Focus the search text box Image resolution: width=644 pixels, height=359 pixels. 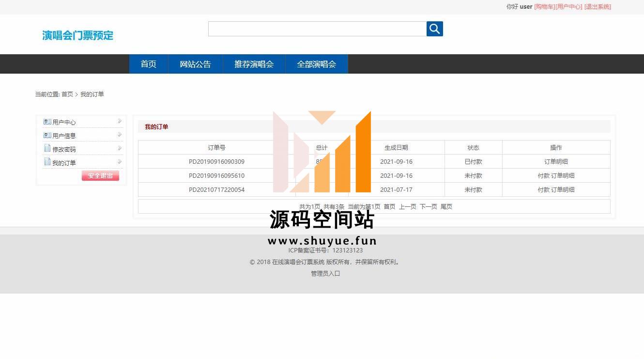point(317,29)
